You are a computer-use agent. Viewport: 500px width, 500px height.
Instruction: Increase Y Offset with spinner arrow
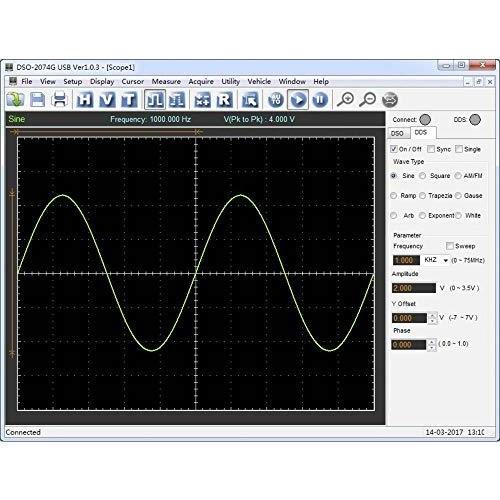pos(432,315)
